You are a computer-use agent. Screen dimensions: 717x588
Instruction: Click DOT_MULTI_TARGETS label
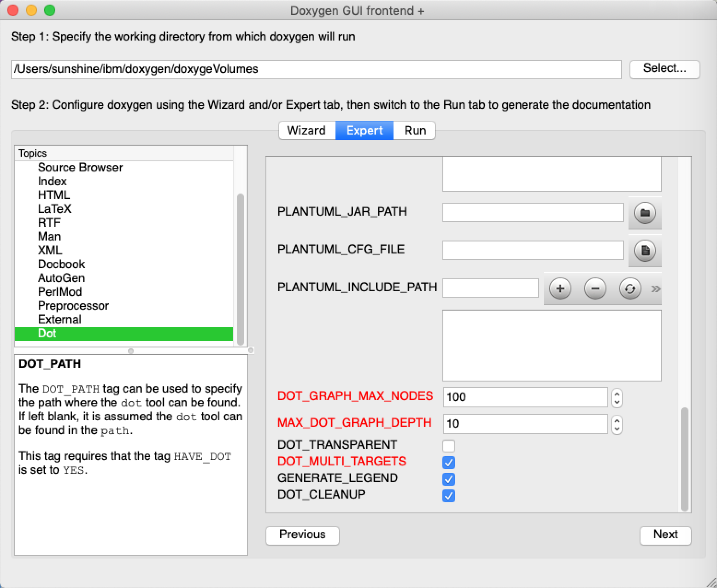(x=342, y=461)
